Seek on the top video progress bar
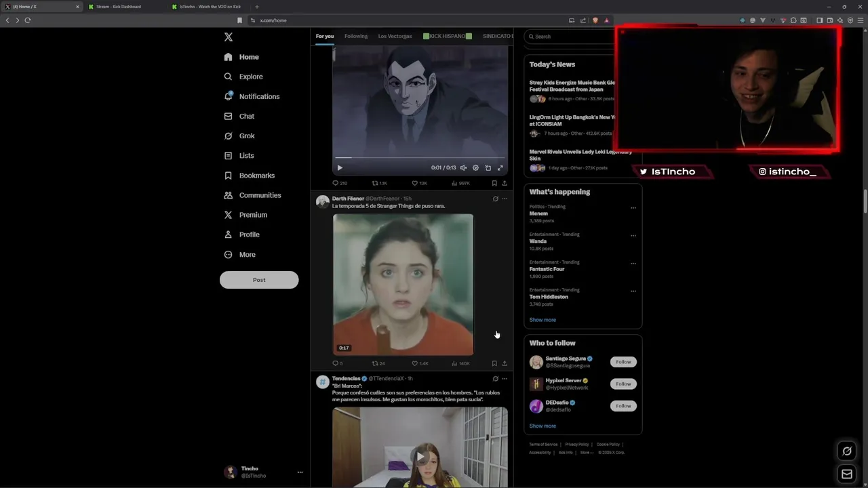Image resolution: width=868 pixels, height=488 pixels. click(420, 158)
